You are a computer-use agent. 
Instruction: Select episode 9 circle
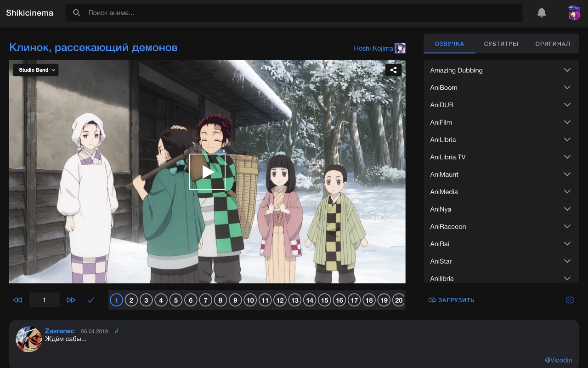point(235,300)
